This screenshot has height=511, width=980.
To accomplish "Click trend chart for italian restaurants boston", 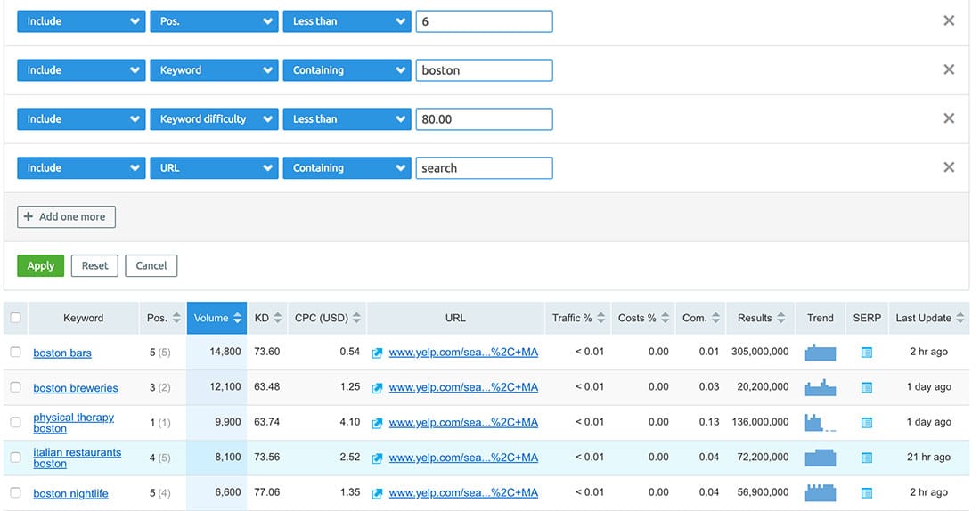I will [x=820, y=458].
